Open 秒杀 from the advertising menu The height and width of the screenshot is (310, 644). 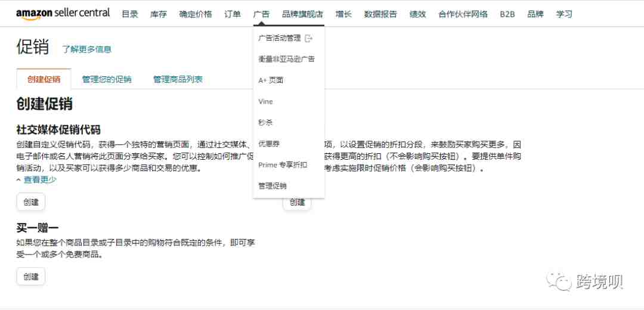pyautogui.click(x=265, y=123)
